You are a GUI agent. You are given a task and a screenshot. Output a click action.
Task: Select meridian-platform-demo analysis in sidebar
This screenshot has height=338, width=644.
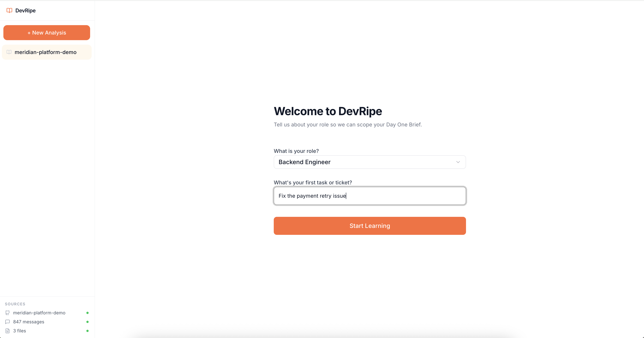(45, 52)
